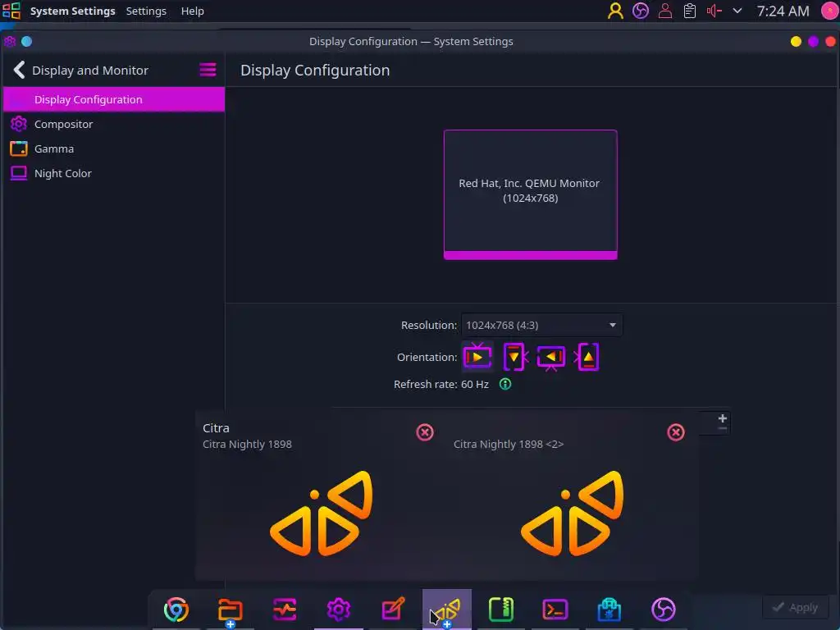Open the text editor dock icon
840x630 pixels.
pyautogui.click(x=393, y=609)
